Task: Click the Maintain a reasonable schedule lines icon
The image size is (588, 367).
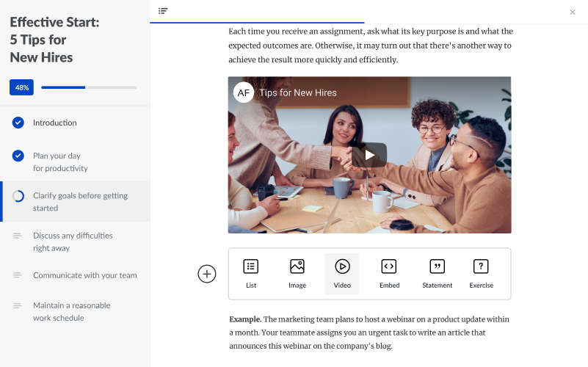Action: point(17,305)
